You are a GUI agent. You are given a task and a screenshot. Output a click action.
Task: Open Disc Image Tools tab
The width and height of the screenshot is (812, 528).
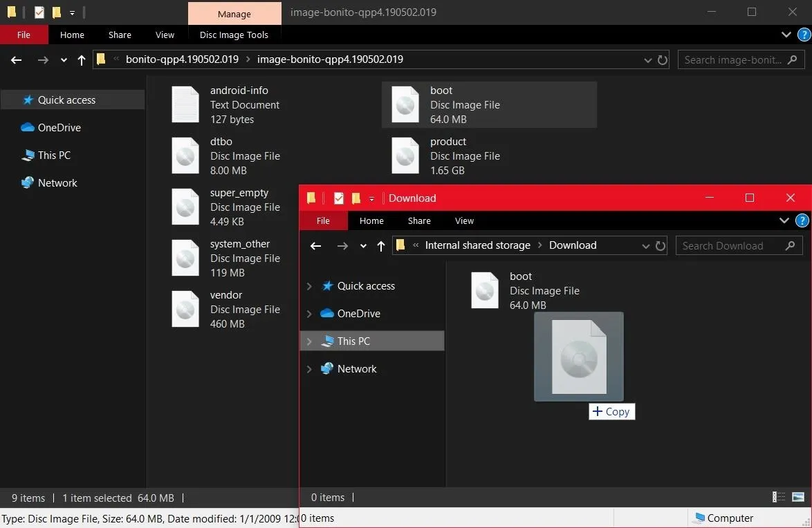[234, 35]
